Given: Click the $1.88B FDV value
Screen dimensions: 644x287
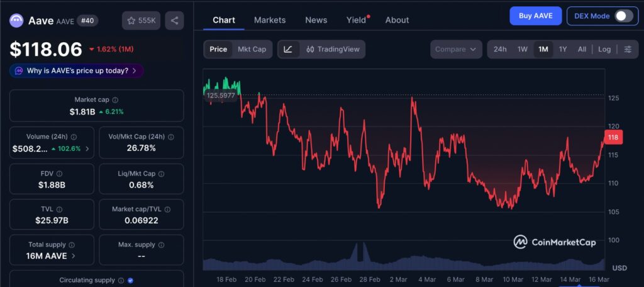Looking at the screenshot, I should pyautogui.click(x=52, y=185).
